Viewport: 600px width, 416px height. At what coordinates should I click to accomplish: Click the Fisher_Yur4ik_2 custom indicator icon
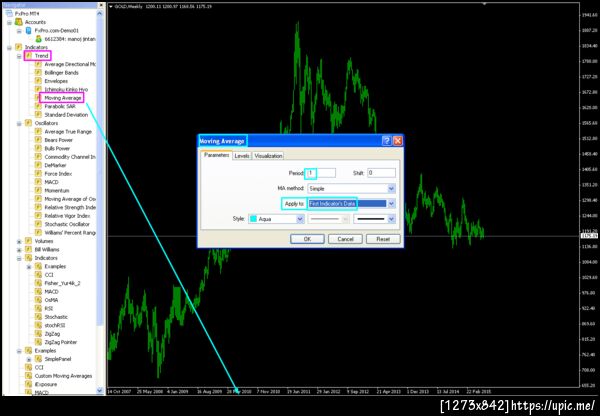click(38, 283)
